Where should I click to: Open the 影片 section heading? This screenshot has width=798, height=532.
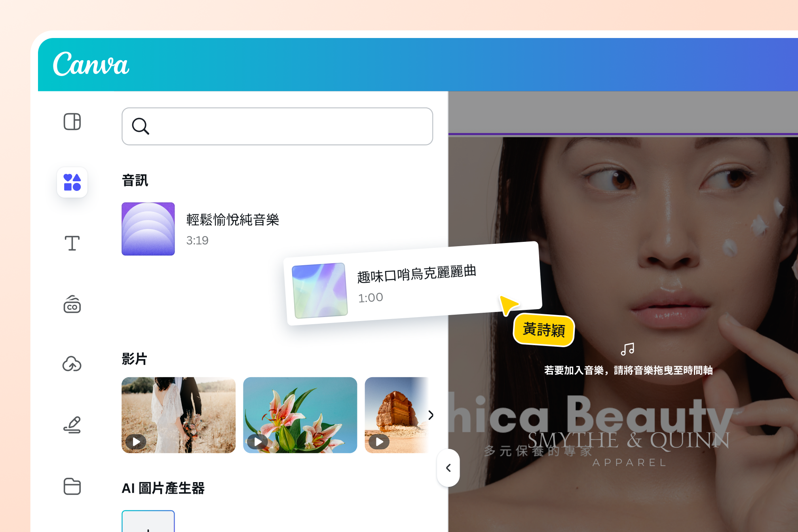pos(135,359)
